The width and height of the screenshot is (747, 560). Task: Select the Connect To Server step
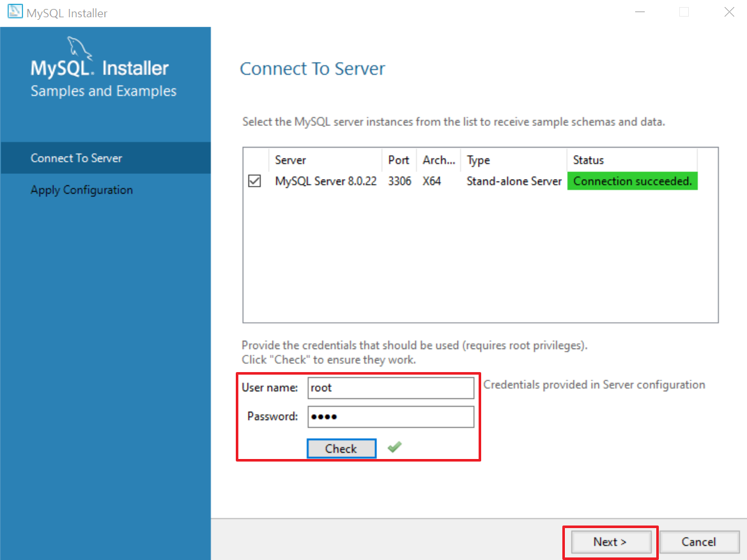coord(77,158)
